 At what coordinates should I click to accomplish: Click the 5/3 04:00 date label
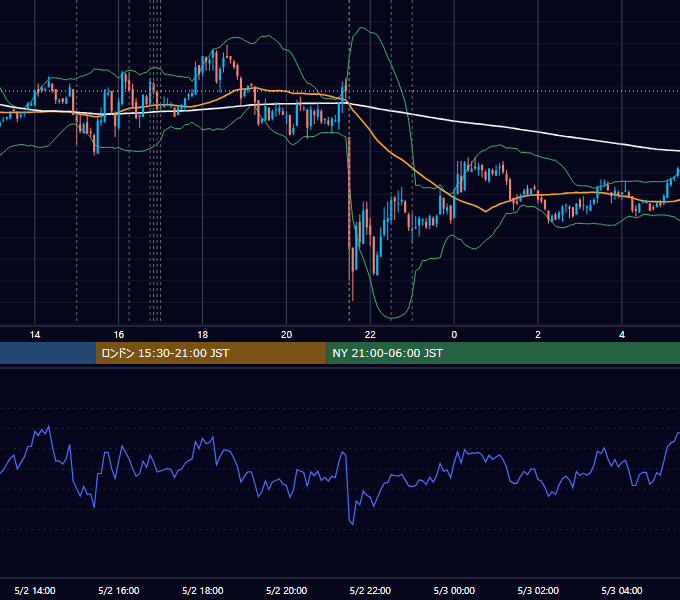point(622,590)
